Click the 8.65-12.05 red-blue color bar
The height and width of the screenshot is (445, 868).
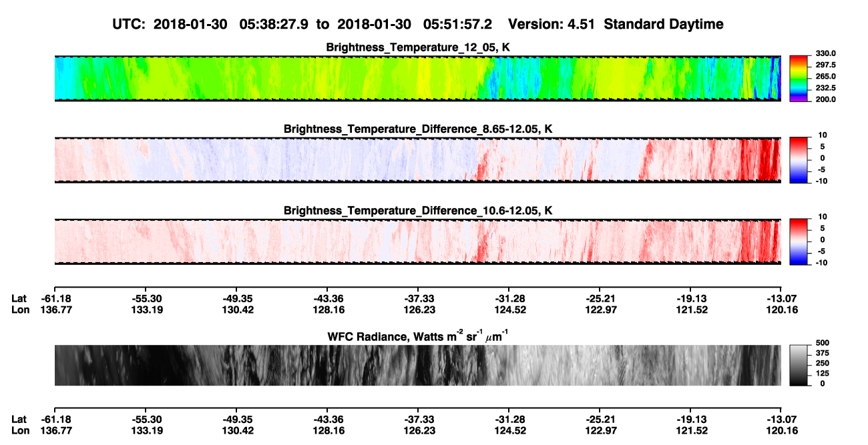tap(799, 160)
